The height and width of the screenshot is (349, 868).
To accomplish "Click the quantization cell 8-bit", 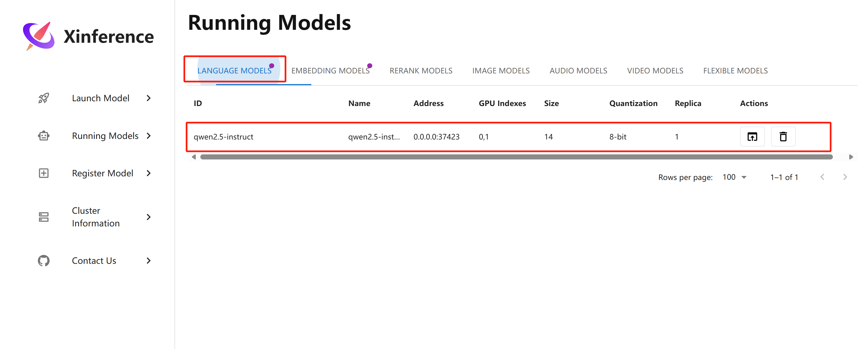I will click(618, 137).
